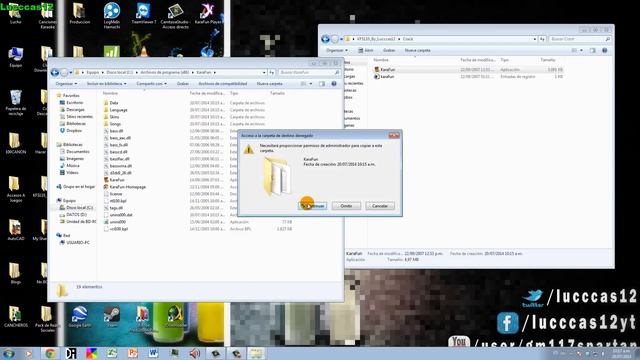Viewport: 640px width, 360px height.
Task: Close the access denied dialog with X
Action: click(394, 135)
